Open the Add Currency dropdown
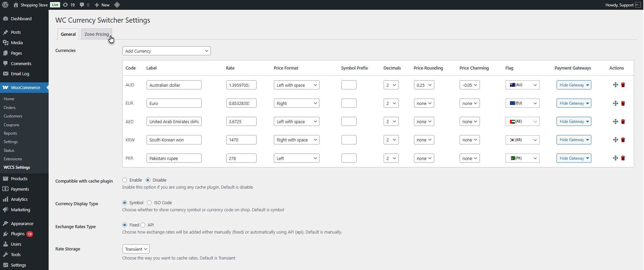The width and height of the screenshot is (644, 270). [166, 51]
